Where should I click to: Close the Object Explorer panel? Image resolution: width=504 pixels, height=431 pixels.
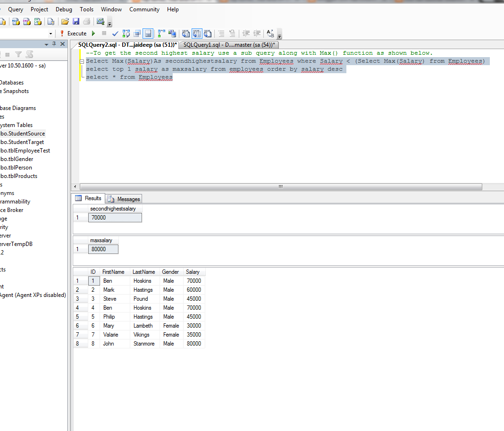tap(63, 44)
